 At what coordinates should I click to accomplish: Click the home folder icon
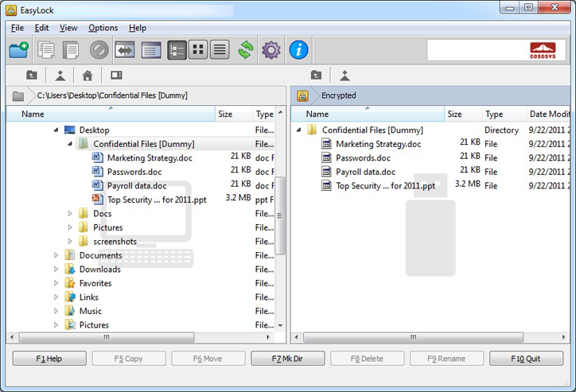coord(88,76)
